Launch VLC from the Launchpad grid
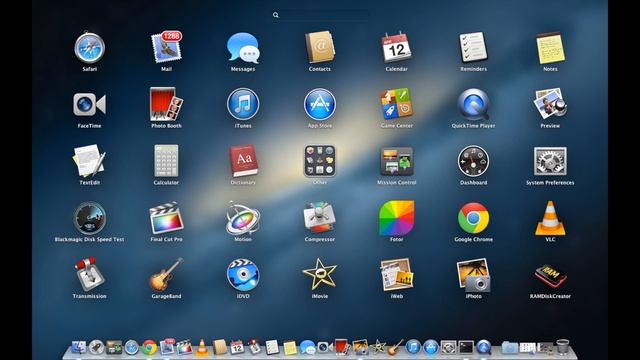The height and width of the screenshot is (360, 640). tap(550, 218)
